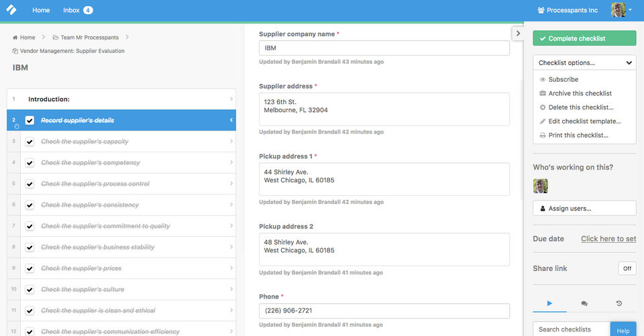The image size is (644, 336).
Task: Select the play arrow tab
Action: (549, 304)
